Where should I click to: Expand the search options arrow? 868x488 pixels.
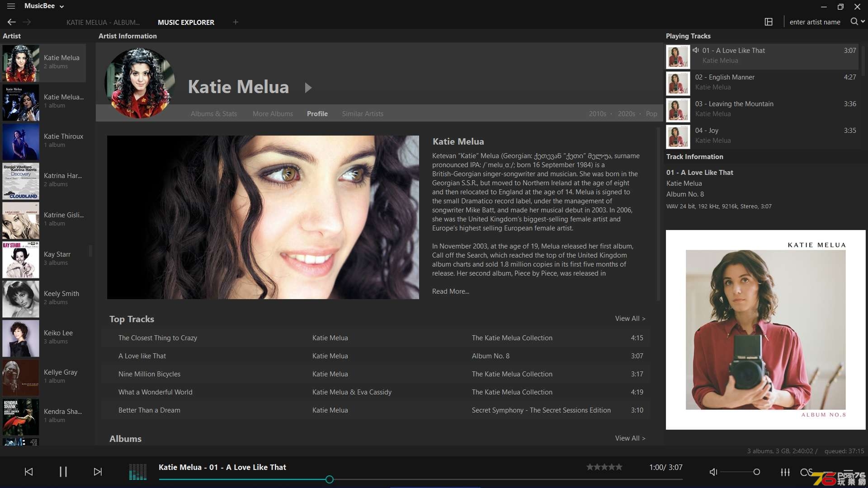click(863, 21)
